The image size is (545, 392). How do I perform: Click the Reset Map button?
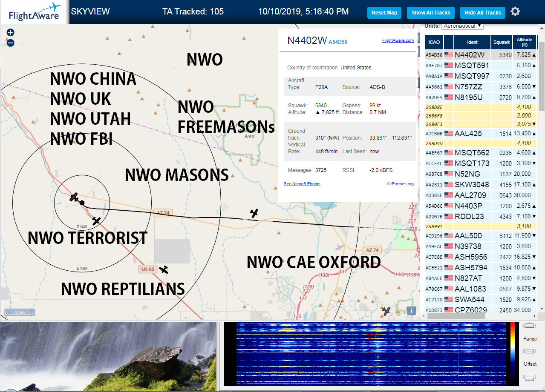click(x=384, y=13)
